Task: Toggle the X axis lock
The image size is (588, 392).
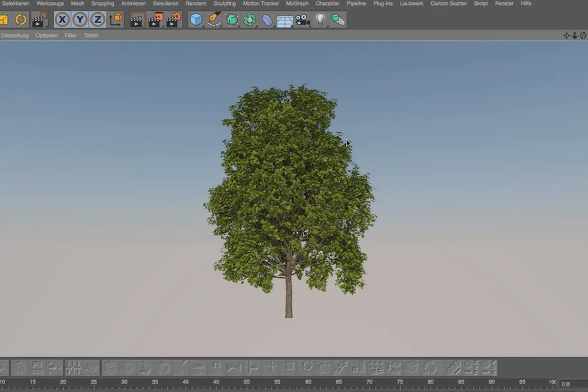Action: tap(62, 20)
